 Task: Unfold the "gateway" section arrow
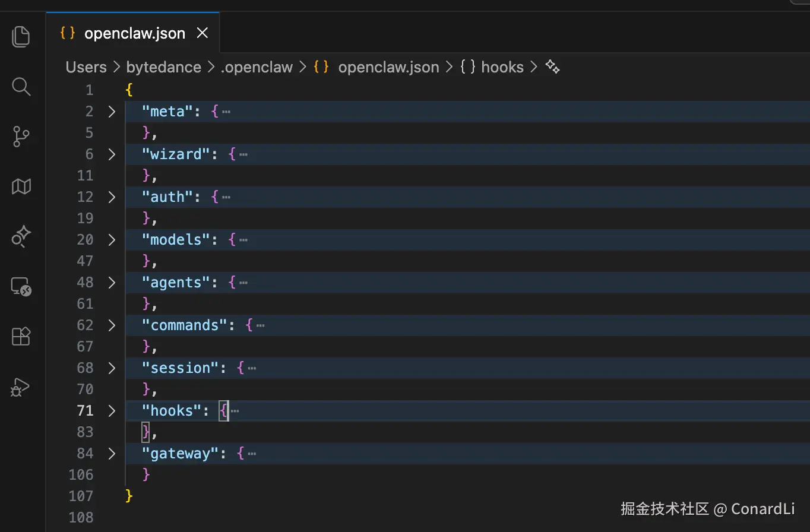(112, 454)
